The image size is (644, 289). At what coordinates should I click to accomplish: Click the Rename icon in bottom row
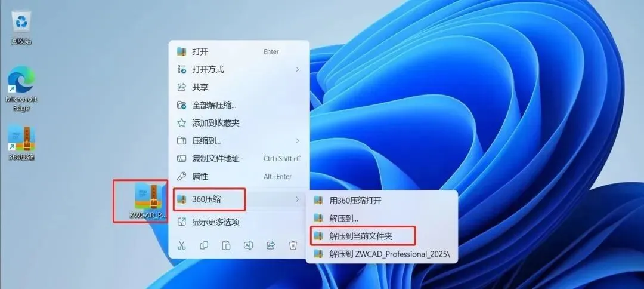[248, 245]
